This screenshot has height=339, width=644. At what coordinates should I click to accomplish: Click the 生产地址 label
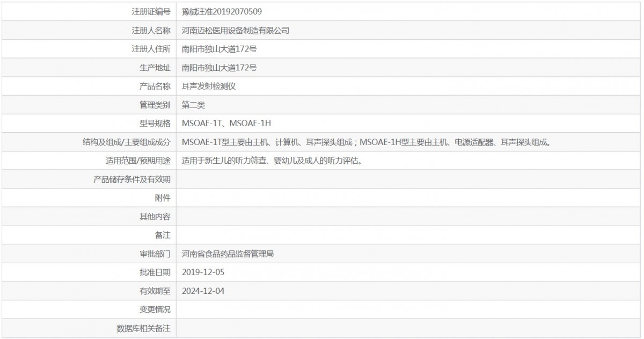[x=155, y=68]
